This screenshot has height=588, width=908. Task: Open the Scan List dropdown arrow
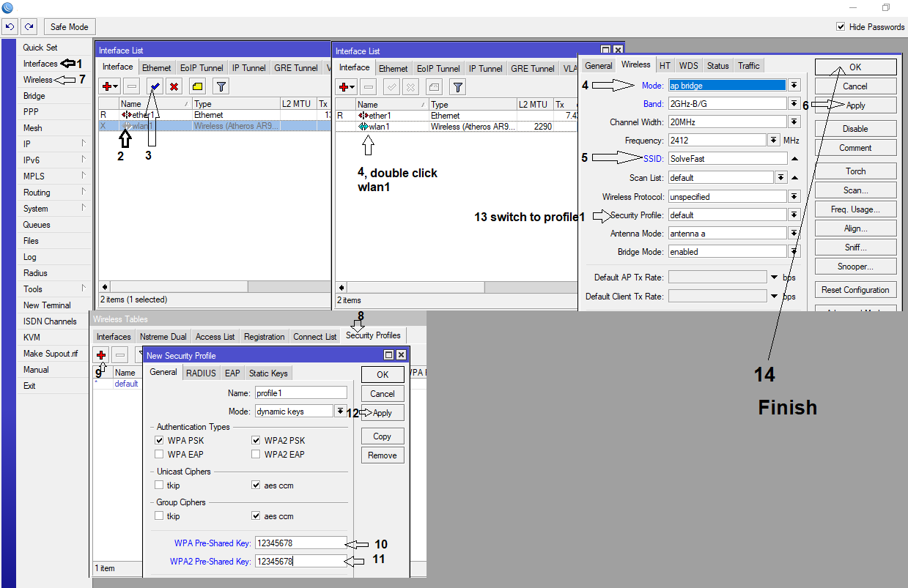[781, 178]
